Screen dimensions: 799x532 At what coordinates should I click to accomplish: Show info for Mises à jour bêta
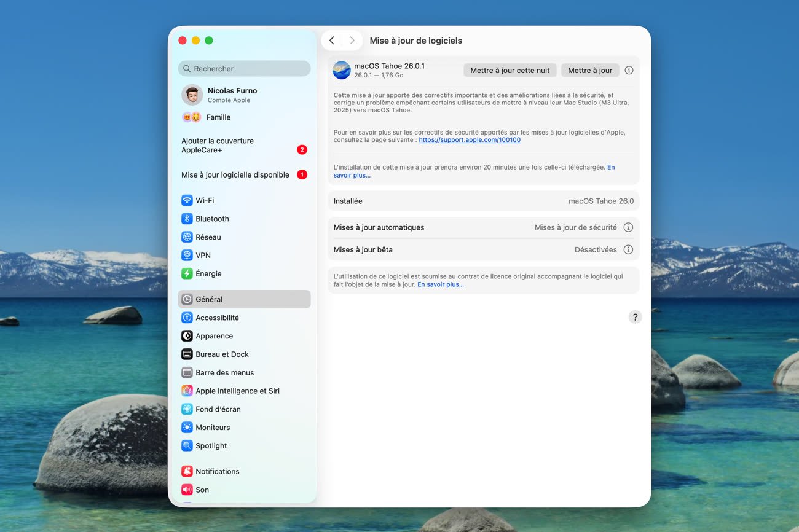(628, 249)
